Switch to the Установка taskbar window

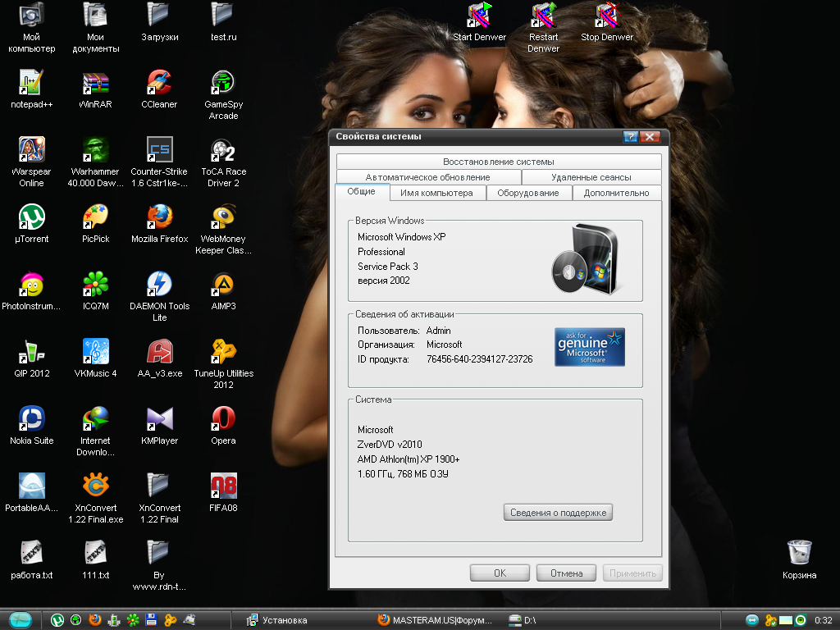click(x=279, y=620)
